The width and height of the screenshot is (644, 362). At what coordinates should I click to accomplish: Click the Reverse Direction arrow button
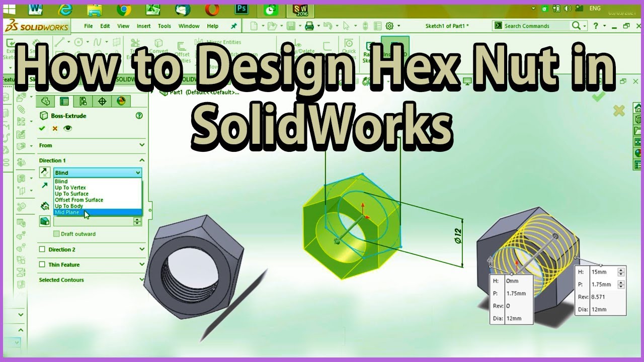[45, 172]
